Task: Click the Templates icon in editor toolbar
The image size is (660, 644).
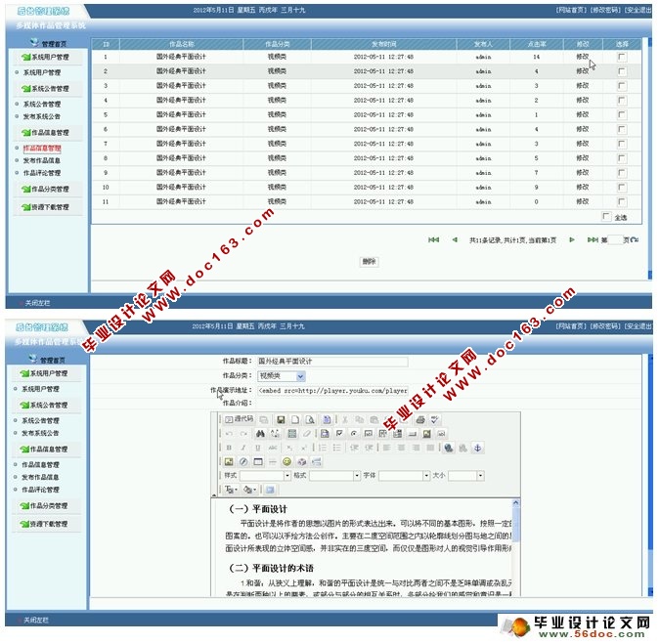Action: coord(327,419)
